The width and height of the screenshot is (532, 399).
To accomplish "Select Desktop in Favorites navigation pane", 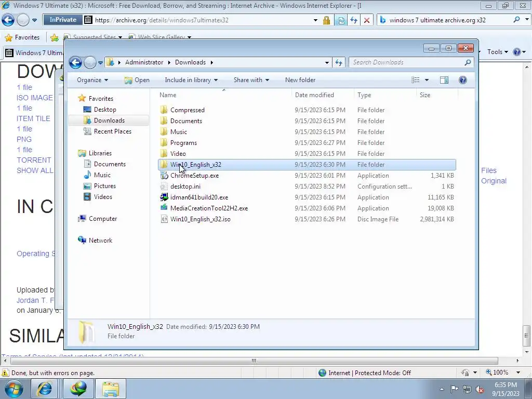I will click(105, 109).
